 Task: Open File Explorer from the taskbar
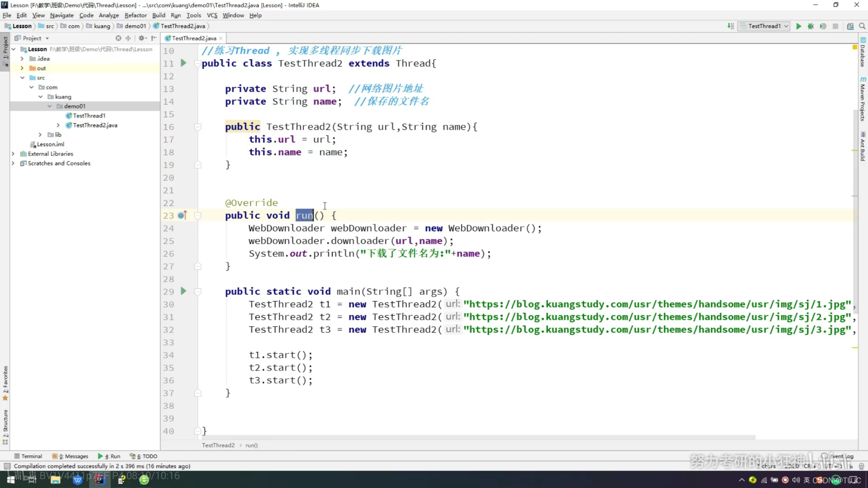coord(55,480)
